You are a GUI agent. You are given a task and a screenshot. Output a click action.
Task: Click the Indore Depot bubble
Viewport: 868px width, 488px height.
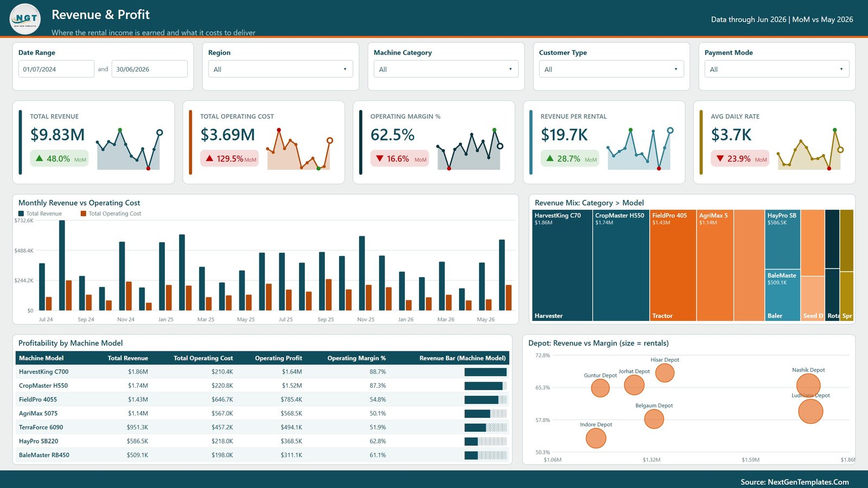pos(596,438)
